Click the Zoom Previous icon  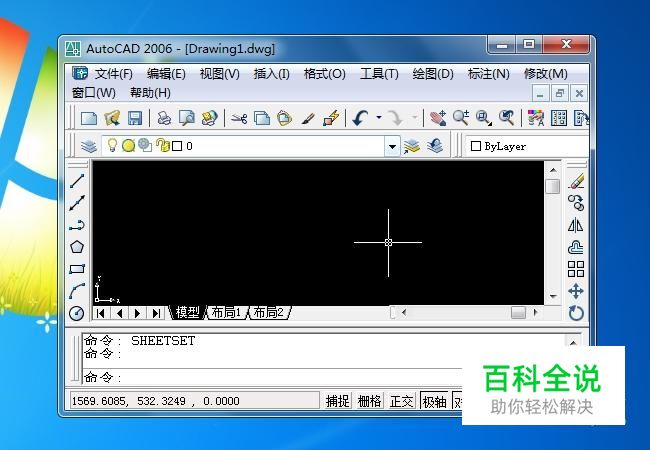[x=507, y=119]
